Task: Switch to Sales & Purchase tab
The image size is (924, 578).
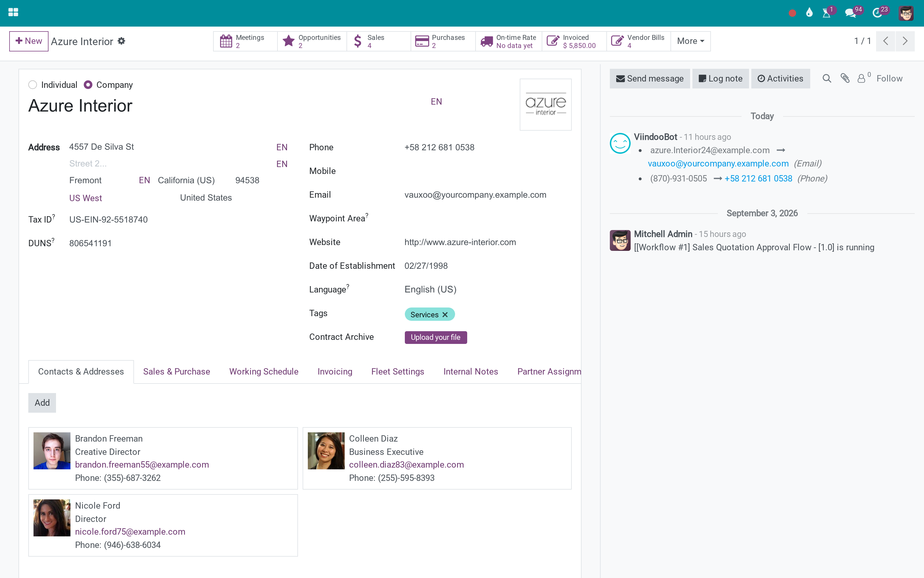Action: click(176, 372)
